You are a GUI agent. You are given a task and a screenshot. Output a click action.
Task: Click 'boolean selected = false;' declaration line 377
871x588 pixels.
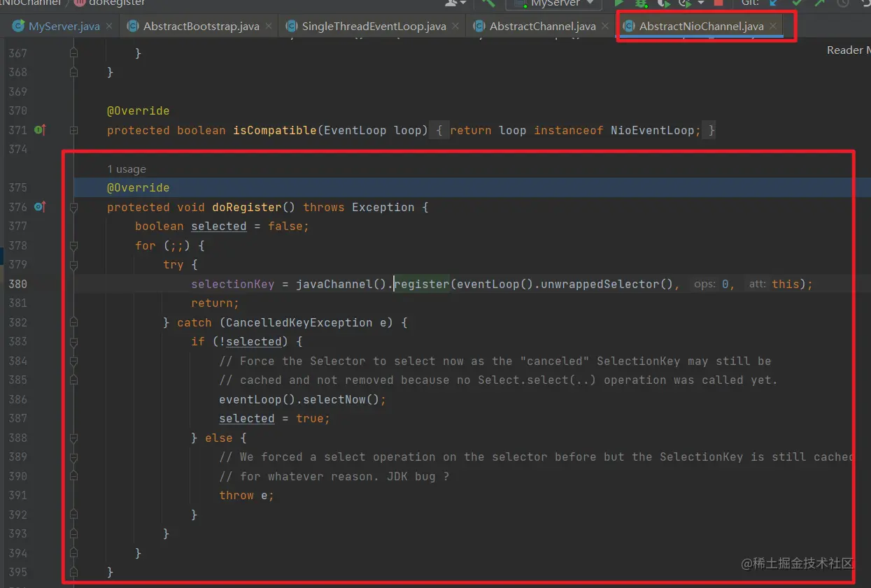pyautogui.click(x=222, y=226)
